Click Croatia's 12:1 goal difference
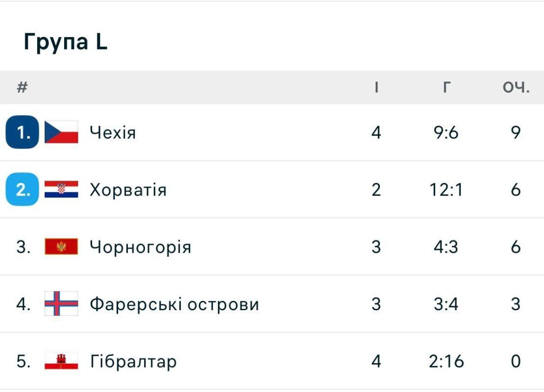The image size is (544, 392). (446, 190)
